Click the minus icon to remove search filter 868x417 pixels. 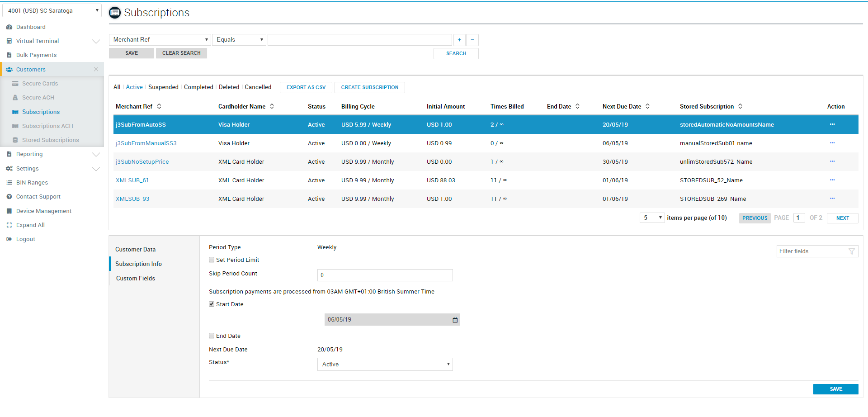(x=472, y=40)
